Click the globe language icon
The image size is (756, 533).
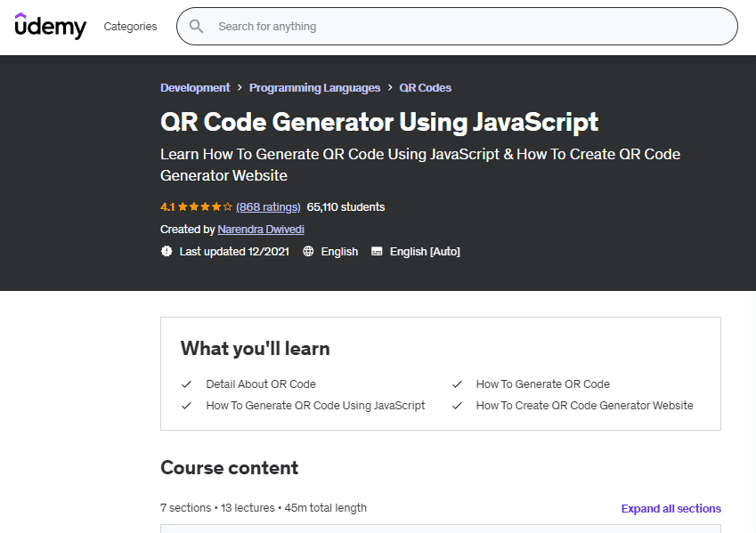pos(308,252)
